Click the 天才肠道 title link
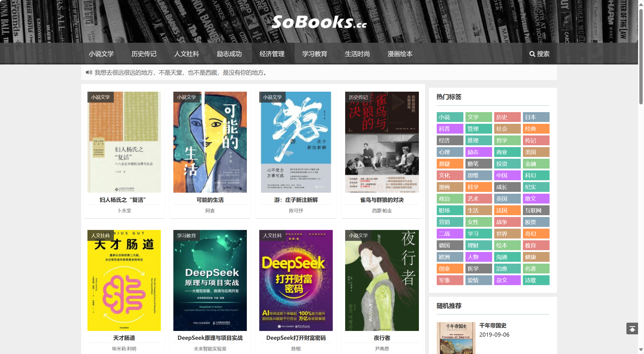Viewport: 644px width, 354px height. [124, 338]
